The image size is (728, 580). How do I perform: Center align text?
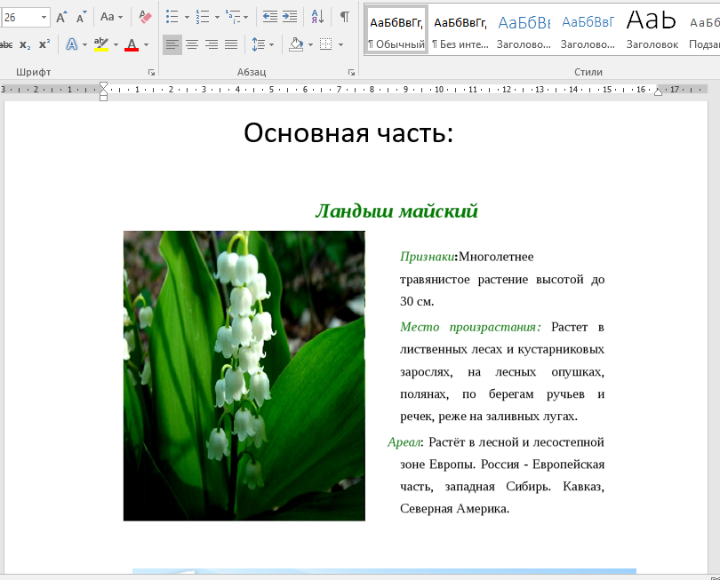[x=192, y=44]
